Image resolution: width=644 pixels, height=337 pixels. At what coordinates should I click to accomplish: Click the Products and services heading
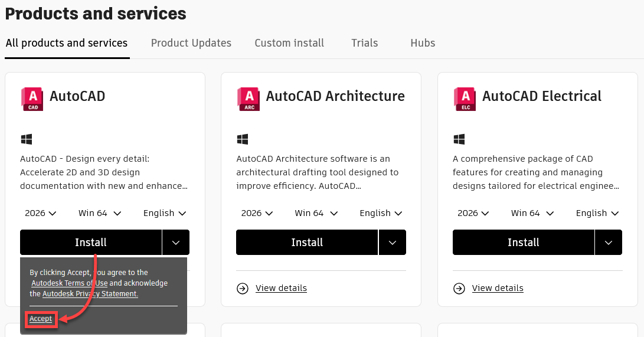(x=96, y=14)
